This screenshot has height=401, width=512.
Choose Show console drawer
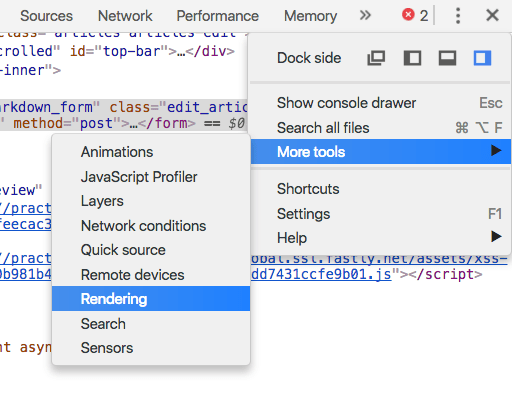tap(380, 103)
